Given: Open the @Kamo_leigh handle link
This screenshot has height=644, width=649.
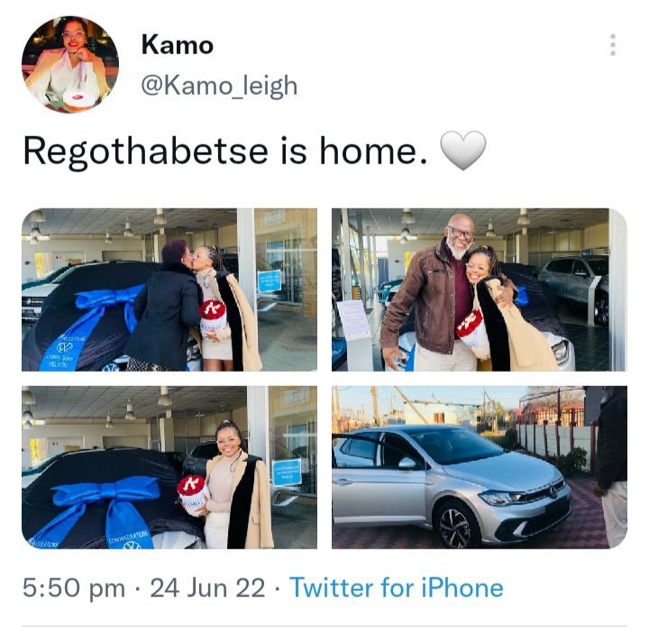Looking at the screenshot, I should [219, 86].
